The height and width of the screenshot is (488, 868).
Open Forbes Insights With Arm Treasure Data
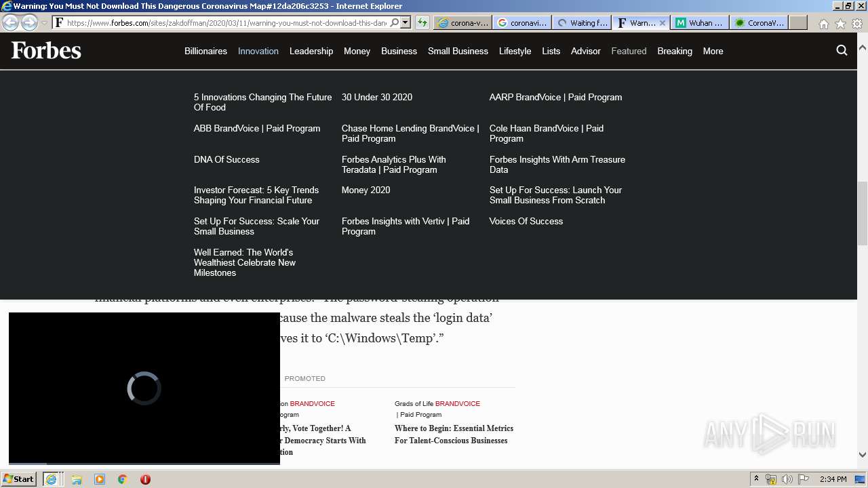557,165
